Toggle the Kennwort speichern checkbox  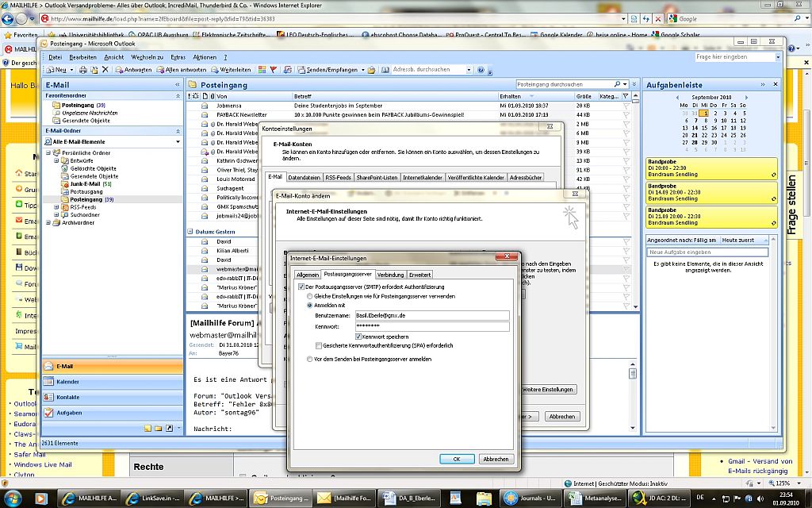(358, 337)
